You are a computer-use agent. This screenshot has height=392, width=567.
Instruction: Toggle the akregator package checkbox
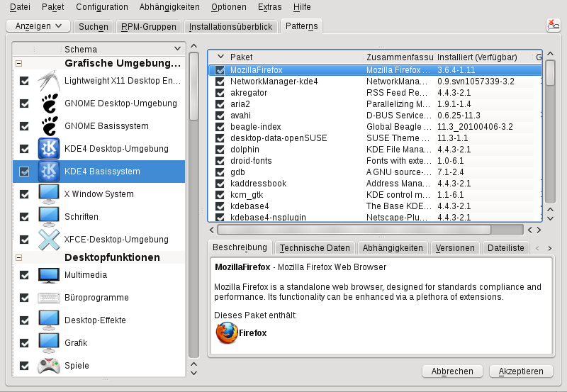tap(220, 94)
